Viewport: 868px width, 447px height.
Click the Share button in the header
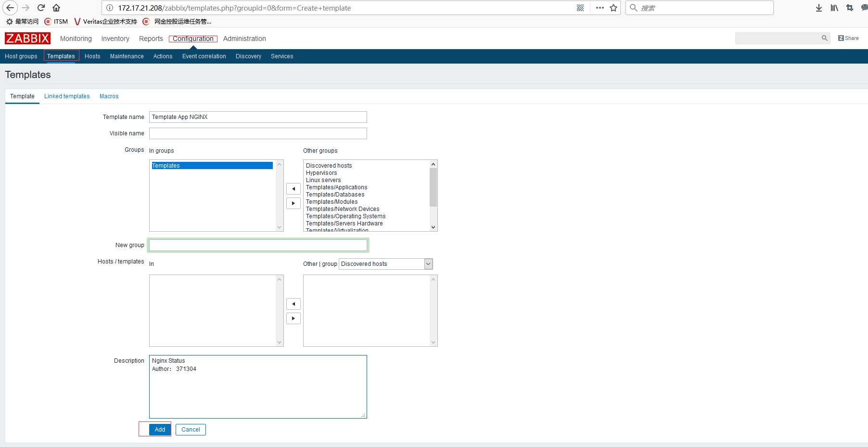pyautogui.click(x=848, y=38)
